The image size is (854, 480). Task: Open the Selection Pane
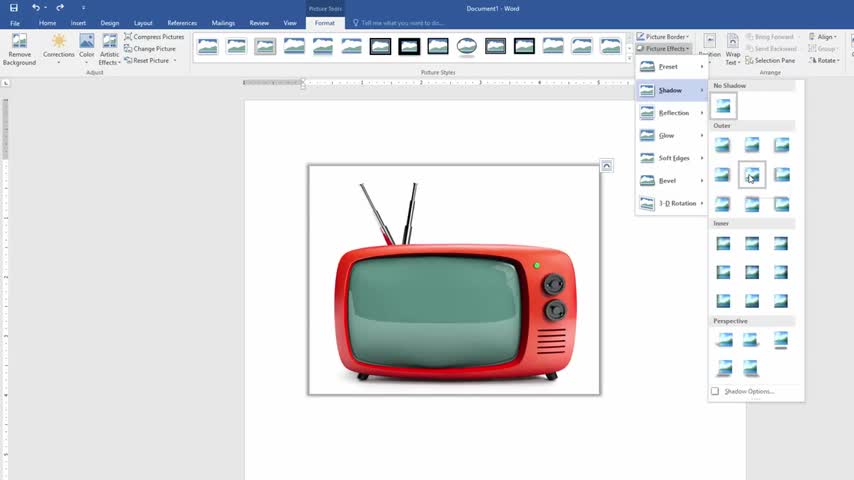(x=770, y=60)
